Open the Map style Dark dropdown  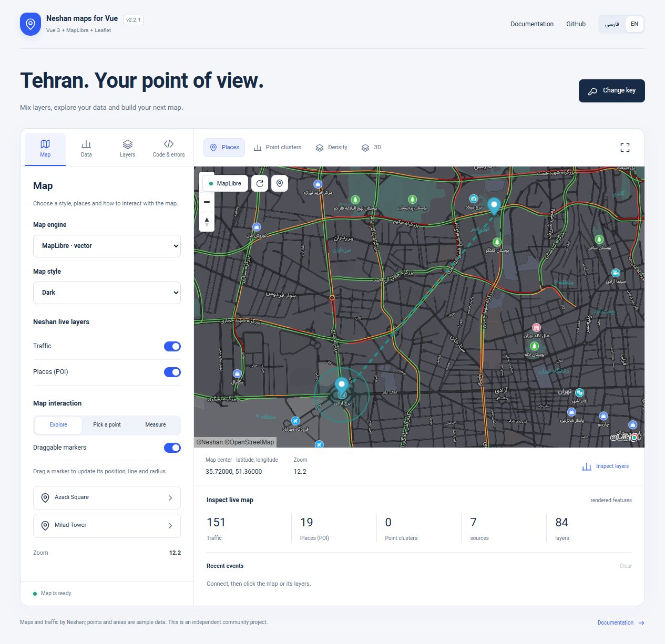pyautogui.click(x=107, y=293)
